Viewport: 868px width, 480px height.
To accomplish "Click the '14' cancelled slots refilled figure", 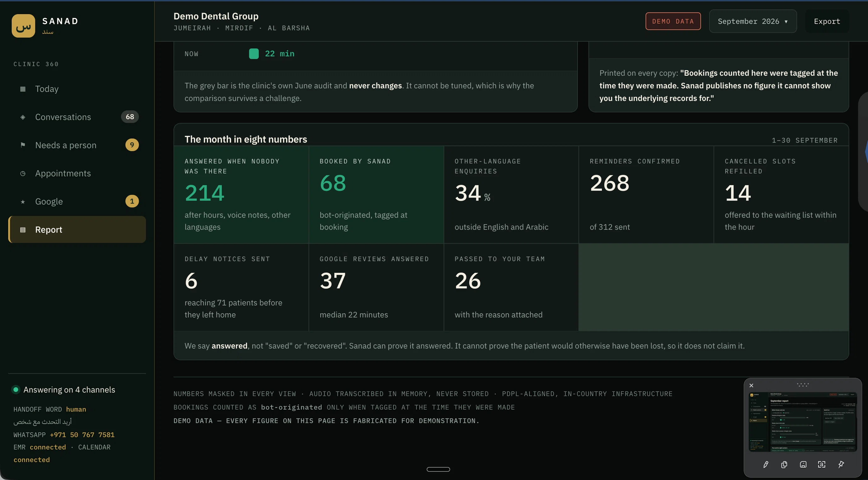I will point(738,193).
